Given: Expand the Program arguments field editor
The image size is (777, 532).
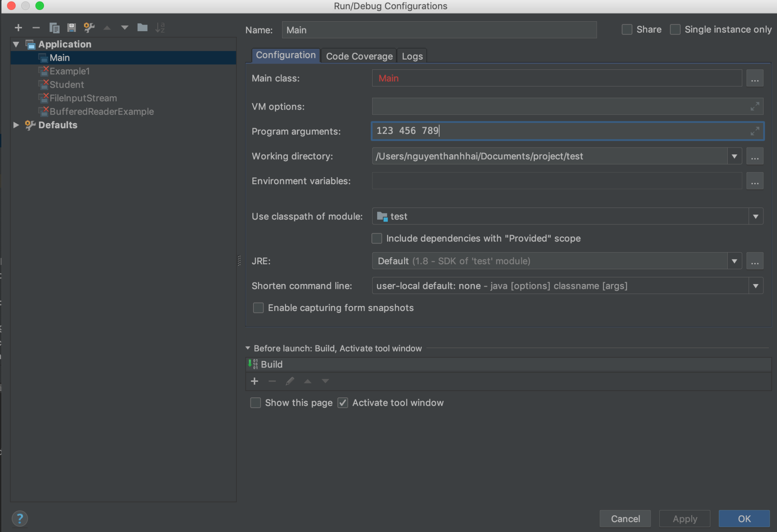Looking at the screenshot, I should [x=755, y=131].
